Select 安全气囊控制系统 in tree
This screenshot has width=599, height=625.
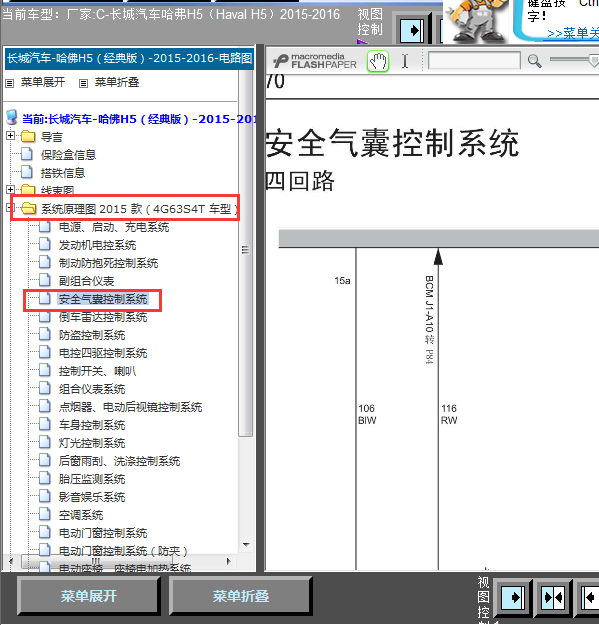[x=103, y=299]
